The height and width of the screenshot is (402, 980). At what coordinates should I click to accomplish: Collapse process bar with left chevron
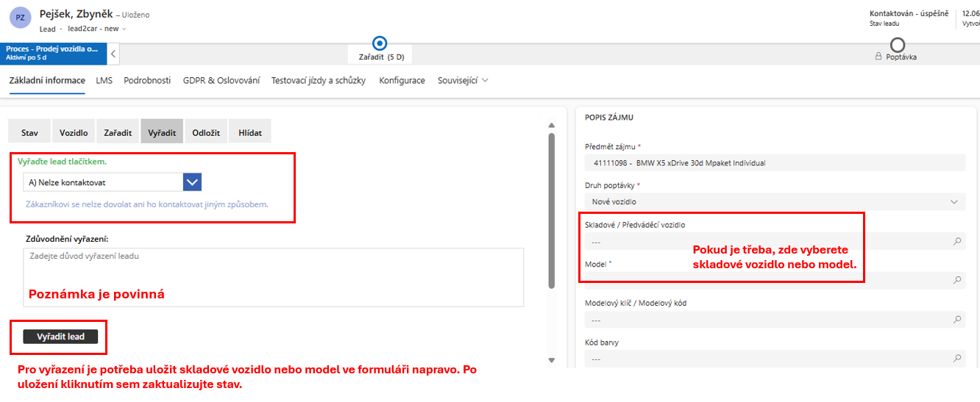pyautogui.click(x=113, y=54)
